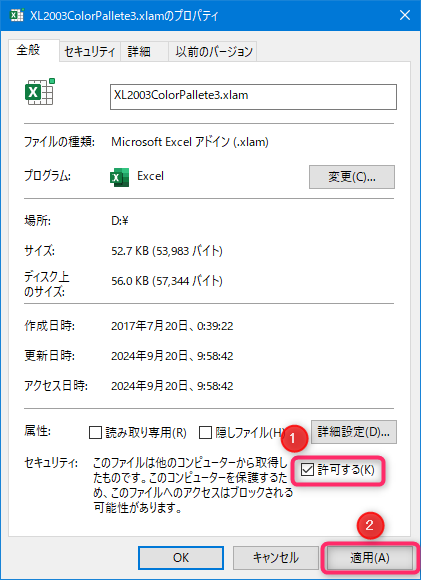
Task: Select the 以前のバージョン tab
Action: [x=213, y=51]
